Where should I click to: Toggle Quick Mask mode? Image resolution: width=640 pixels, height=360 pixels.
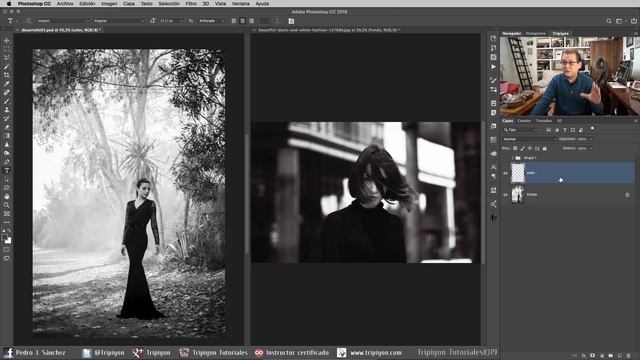point(7,249)
